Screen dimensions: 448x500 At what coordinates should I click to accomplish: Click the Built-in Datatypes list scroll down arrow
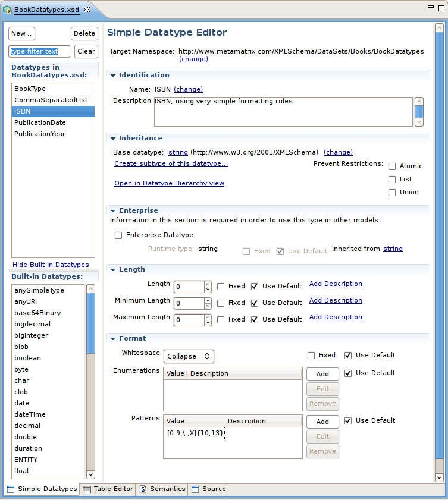pyautogui.click(x=90, y=474)
